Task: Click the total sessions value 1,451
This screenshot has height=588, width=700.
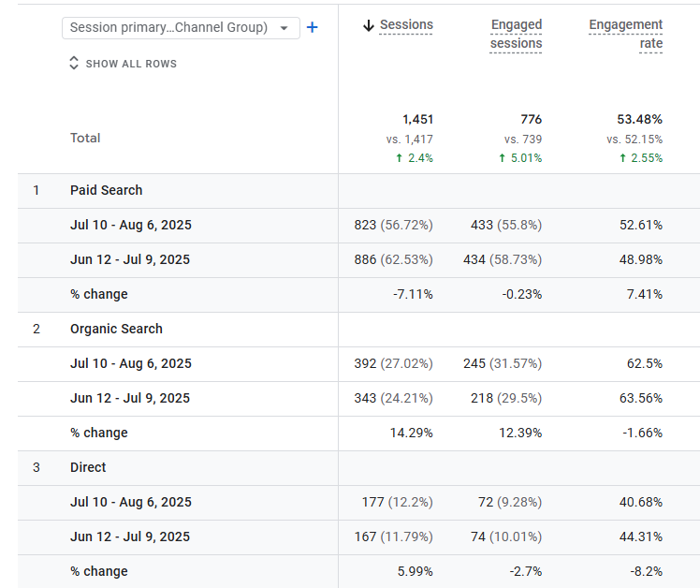Action: pyautogui.click(x=417, y=119)
